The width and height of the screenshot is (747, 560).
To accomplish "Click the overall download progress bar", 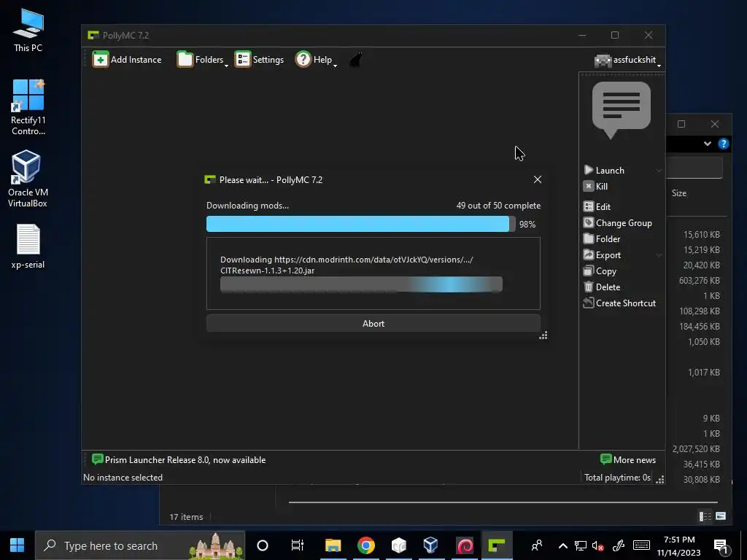I will pos(360,224).
